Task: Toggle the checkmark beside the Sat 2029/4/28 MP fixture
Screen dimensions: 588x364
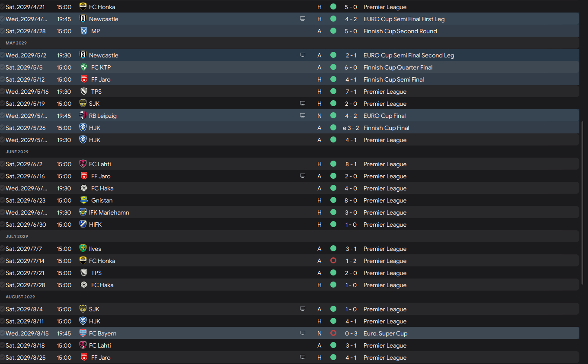Action: (x=3, y=31)
